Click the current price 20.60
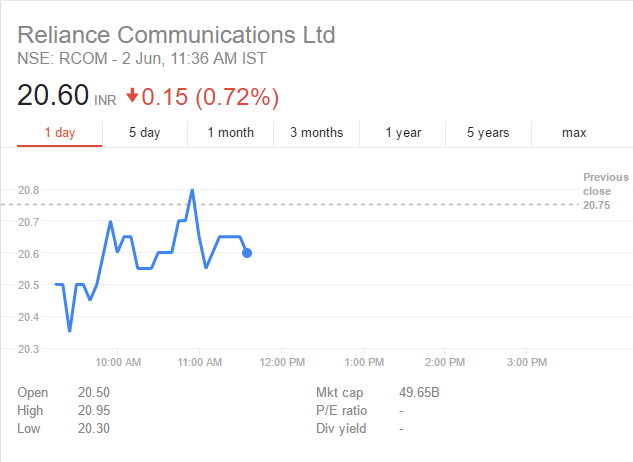This screenshot has width=633, height=462. pos(52,95)
